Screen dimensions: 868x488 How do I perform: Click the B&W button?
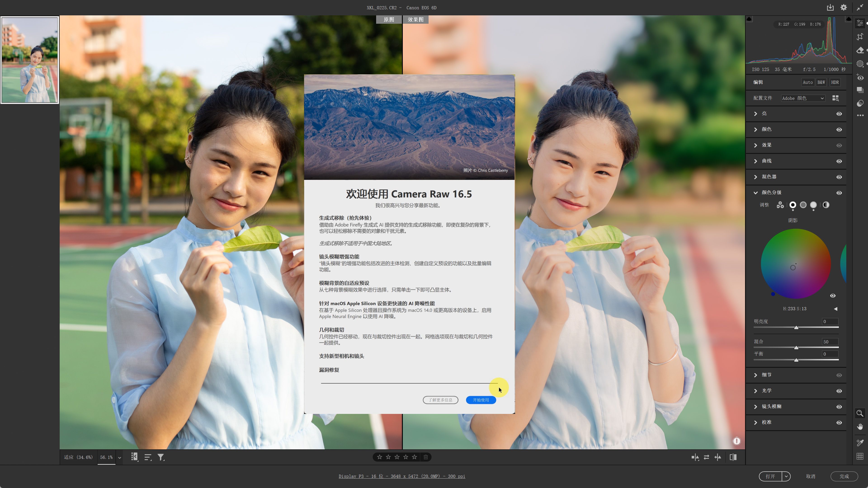click(x=821, y=82)
